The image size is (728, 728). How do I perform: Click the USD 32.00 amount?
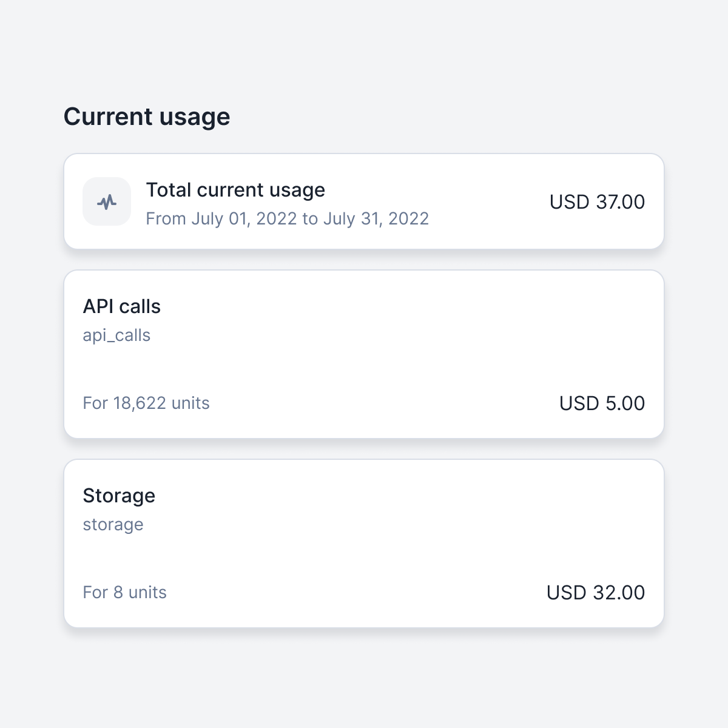pos(595,593)
